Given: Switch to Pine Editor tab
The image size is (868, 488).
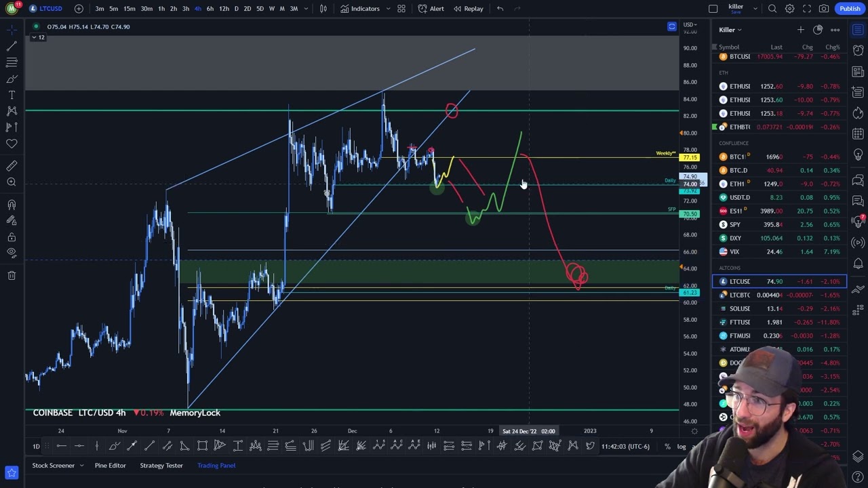Looking at the screenshot, I should tap(110, 466).
